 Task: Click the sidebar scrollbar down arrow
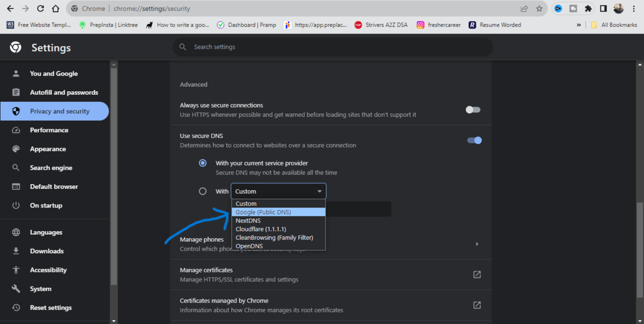click(114, 320)
